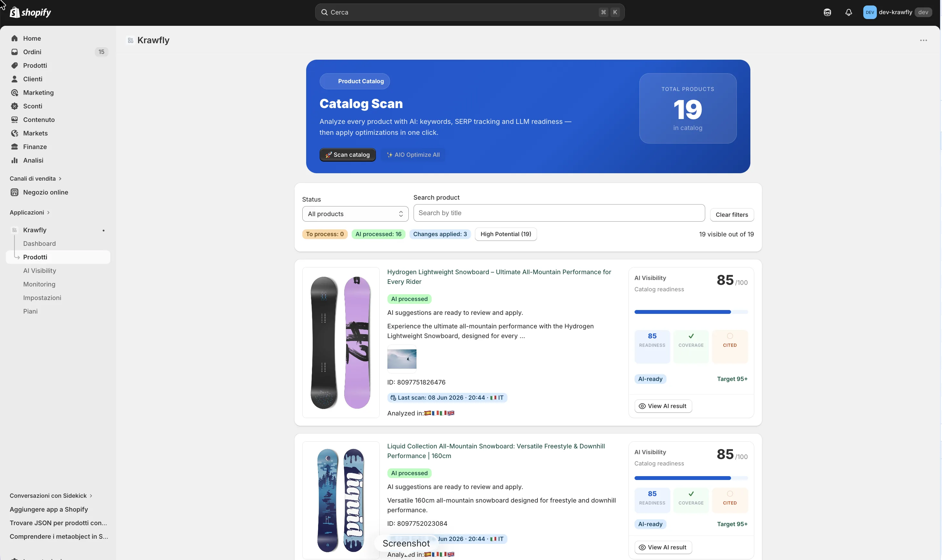Go to Home via house icon
This screenshot has height=560, width=942.
(14, 38)
